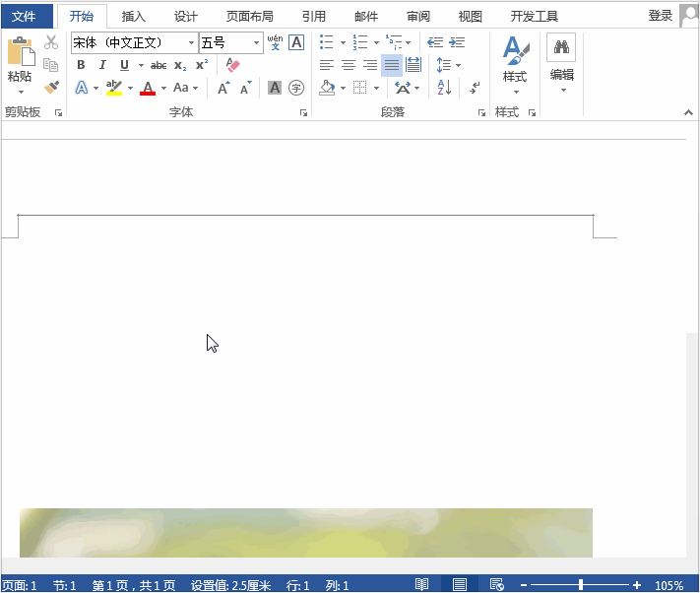This screenshot has height=593, width=700.
Task: Open underline style dropdown arrow
Action: click(141, 65)
